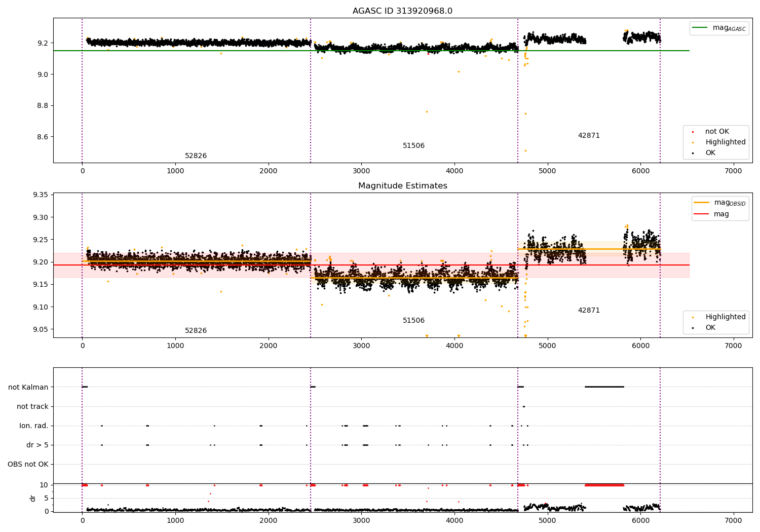
Task: Click the 'not track' row label
Action: tap(32, 407)
